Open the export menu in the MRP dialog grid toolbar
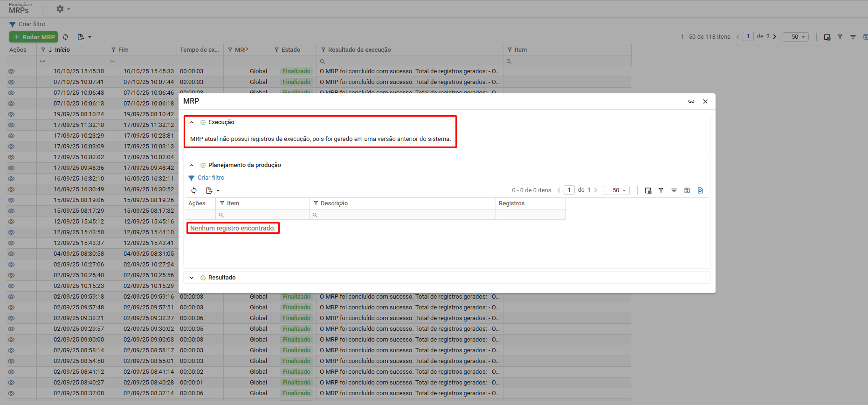 point(212,190)
